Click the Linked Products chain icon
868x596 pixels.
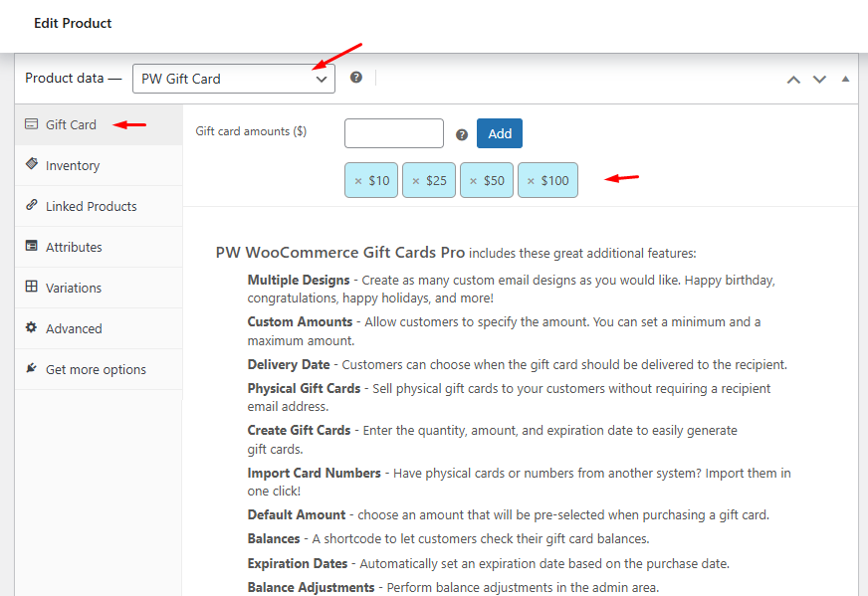pos(32,205)
